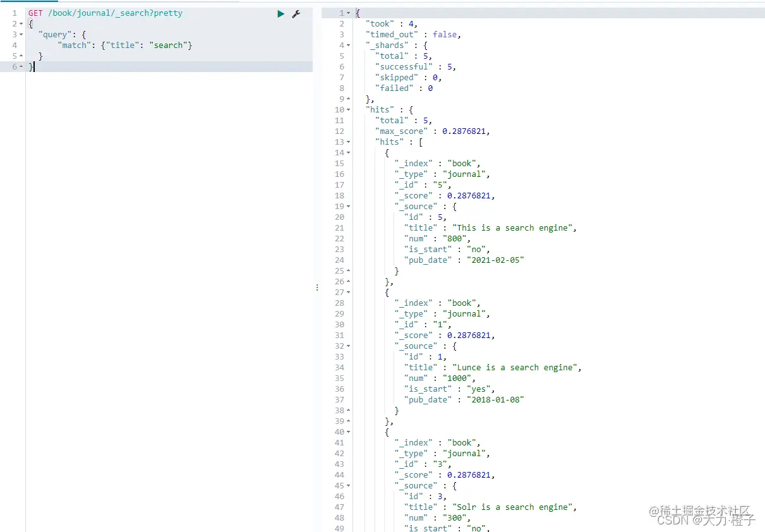Fold the inner "hits" array at line 13
Image resolution: width=765 pixels, height=532 pixels.
pyautogui.click(x=348, y=142)
